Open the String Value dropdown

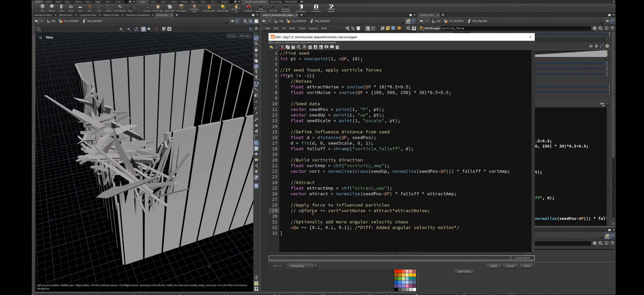coord(302,266)
